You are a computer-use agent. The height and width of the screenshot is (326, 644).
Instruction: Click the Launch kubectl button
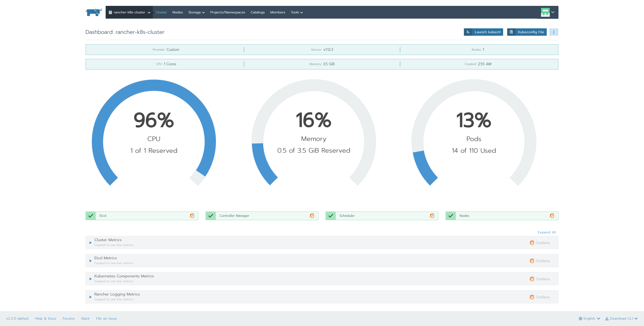coord(483,32)
